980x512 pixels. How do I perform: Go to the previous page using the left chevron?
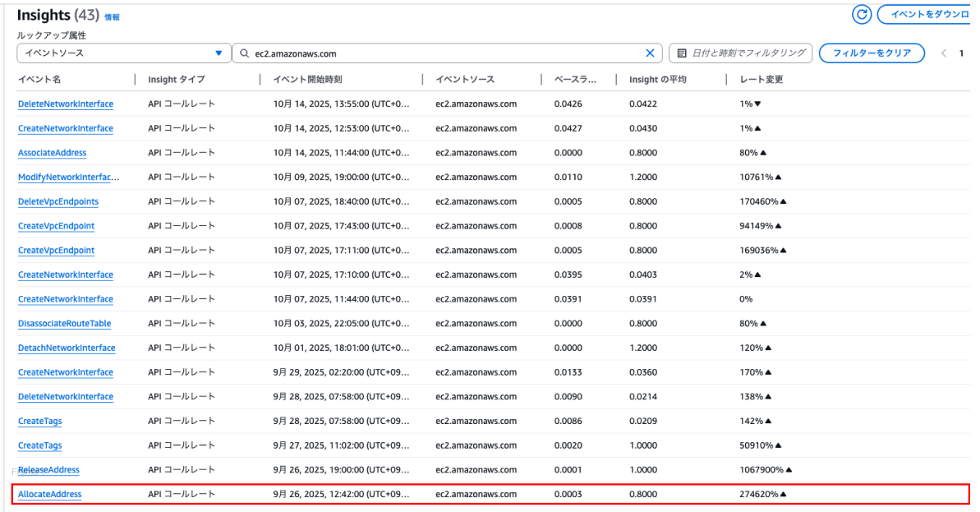944,53
